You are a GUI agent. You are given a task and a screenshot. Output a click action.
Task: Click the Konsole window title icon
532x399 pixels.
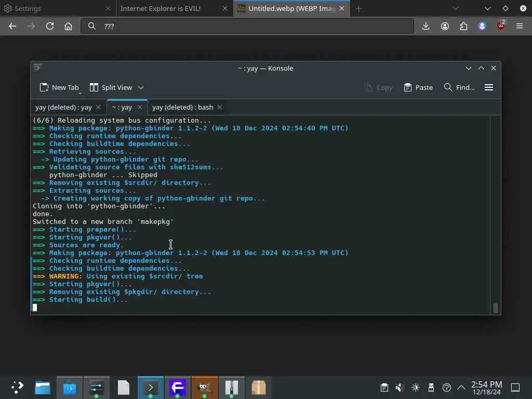point(37,68)
